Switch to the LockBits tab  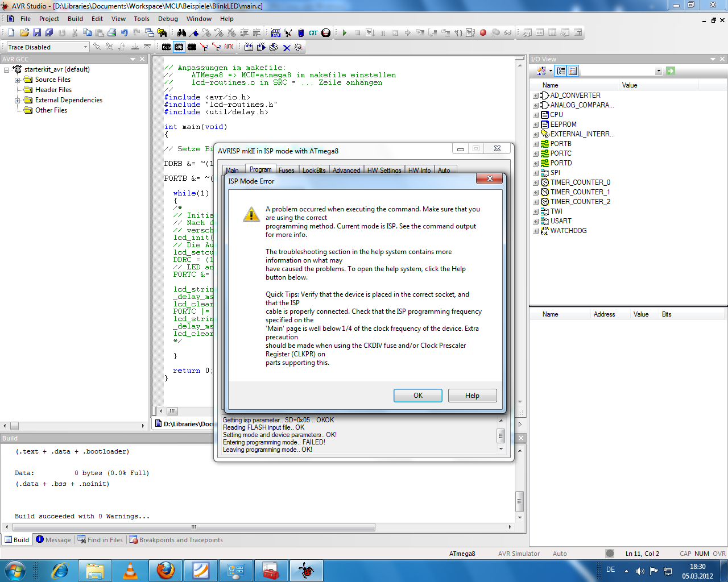pos(314,170)
